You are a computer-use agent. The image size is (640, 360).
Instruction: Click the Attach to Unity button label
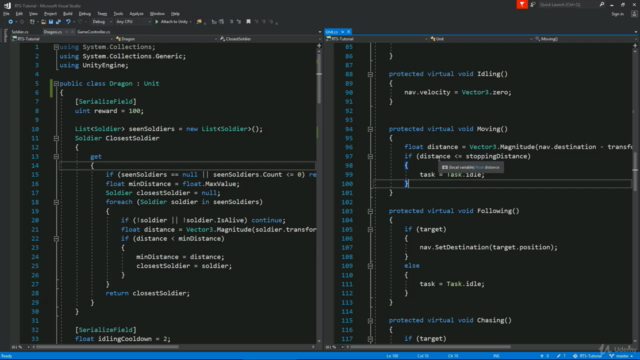(x=174, y=22)
